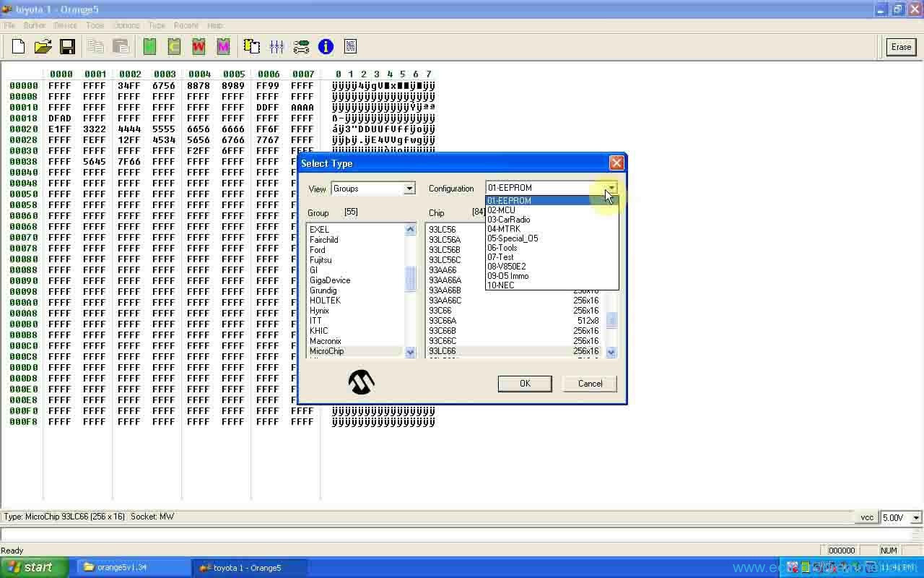Open the Tools menu
This screenshot has height=578, width=924.
(x=95, y=25)
